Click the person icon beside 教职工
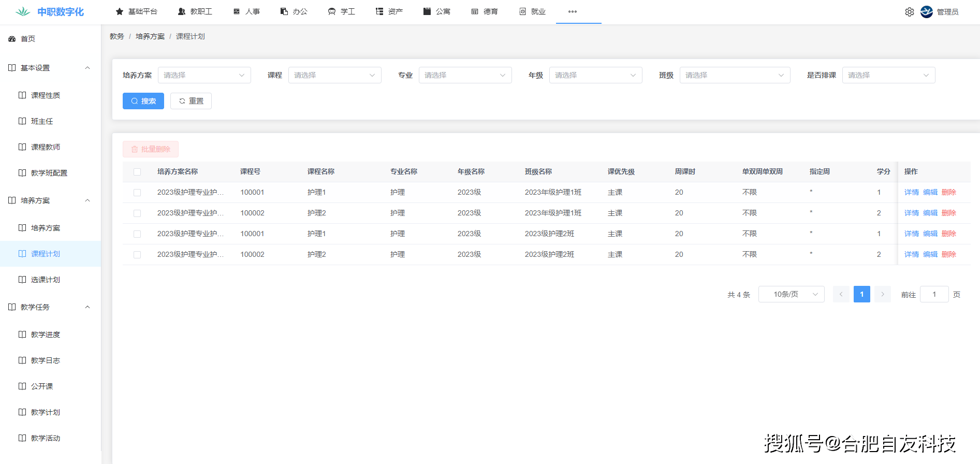 [182, 11]
